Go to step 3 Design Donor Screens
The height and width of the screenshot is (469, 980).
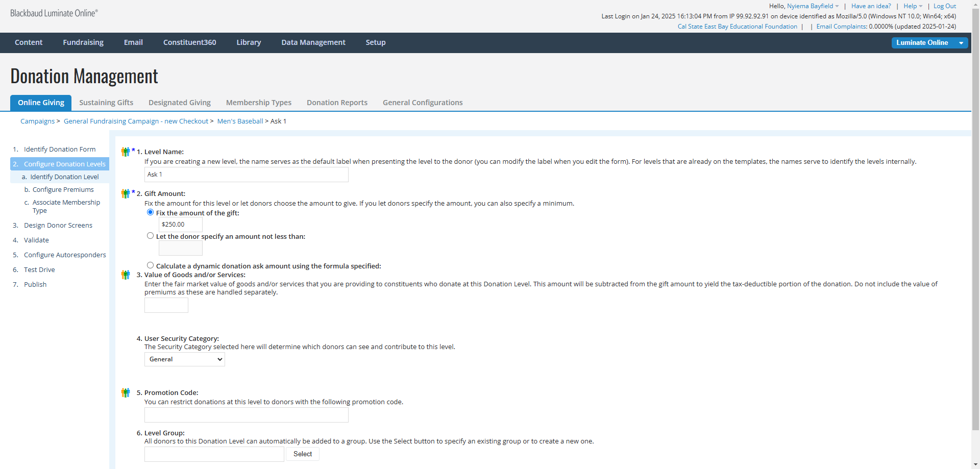click(58, 225)
